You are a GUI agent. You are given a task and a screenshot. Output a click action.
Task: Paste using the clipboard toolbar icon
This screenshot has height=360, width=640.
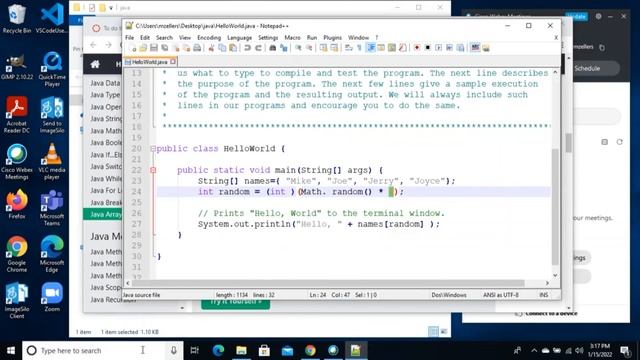[233, 48]
